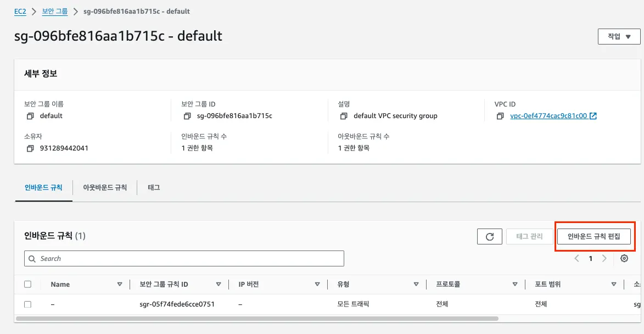Copy the security group name default
Viewport: 644px width, 334px height.
(x=30, y=116)
